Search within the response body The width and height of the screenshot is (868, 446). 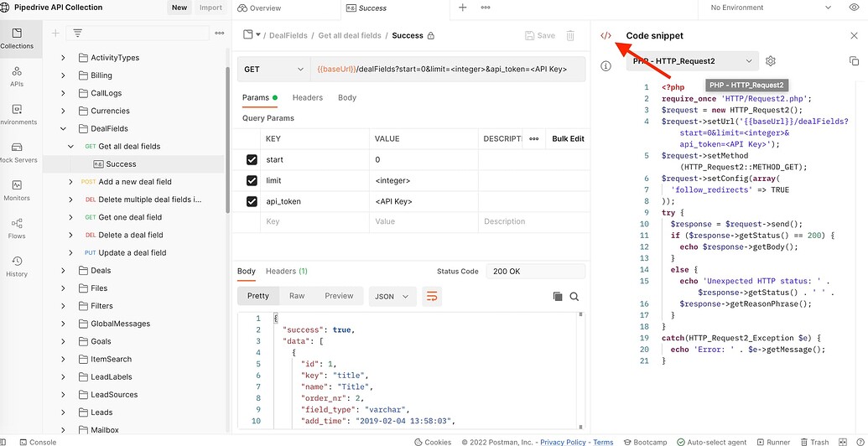click(x=574, y=297)
